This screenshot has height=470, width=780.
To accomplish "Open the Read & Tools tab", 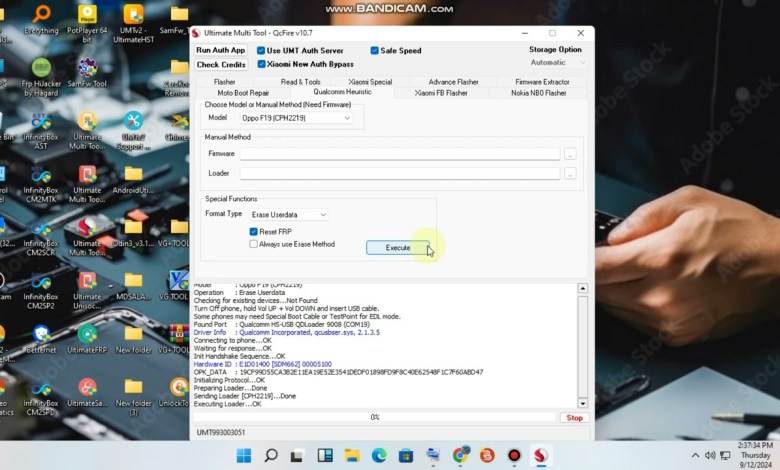I will 300,82.
